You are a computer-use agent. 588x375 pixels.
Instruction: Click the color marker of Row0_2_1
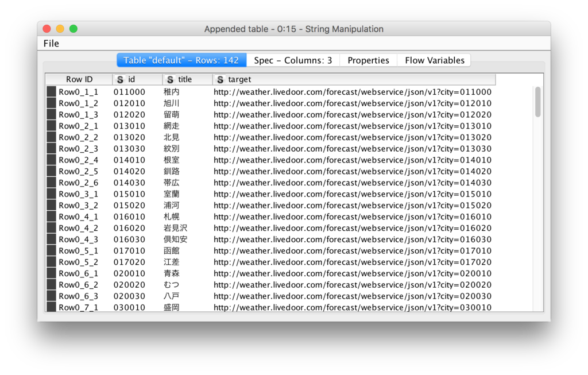pos(51,126)
